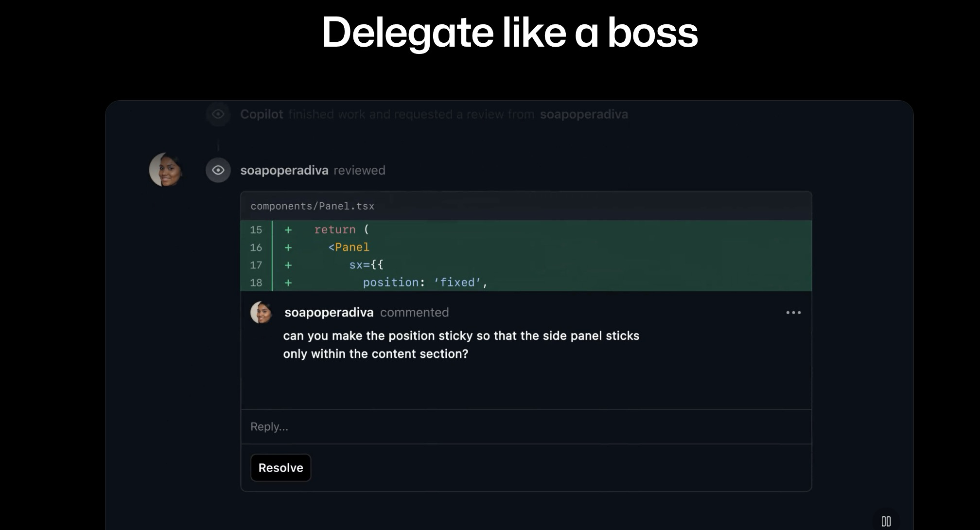
Task: Select diff line number 17
Action: pos(256,265)
